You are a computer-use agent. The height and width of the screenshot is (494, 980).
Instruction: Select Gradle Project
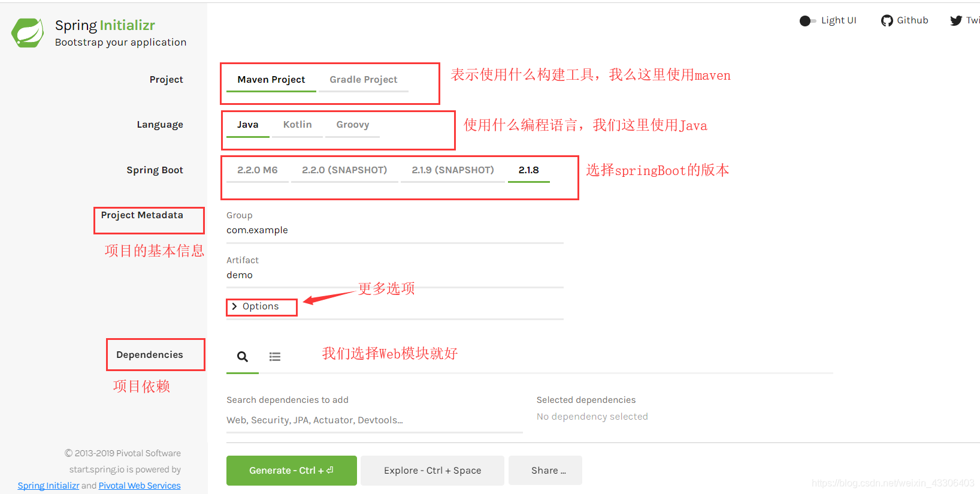[364, 80]
